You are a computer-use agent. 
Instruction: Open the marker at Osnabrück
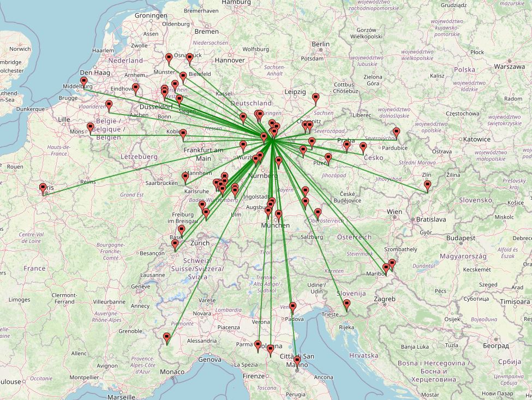click(x=189, y=58)
